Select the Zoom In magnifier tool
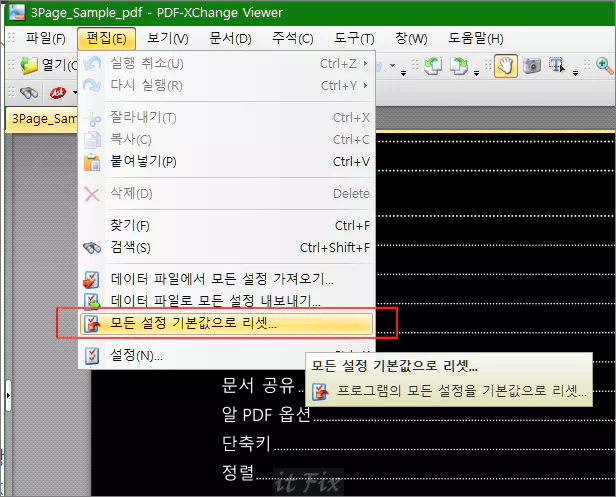The image size is (616, 497). point(605,66)
